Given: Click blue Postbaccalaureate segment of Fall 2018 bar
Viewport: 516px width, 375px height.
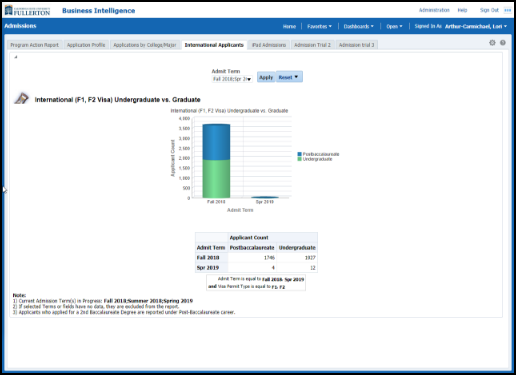Looking at the screenshot, I should click(216, 142).
